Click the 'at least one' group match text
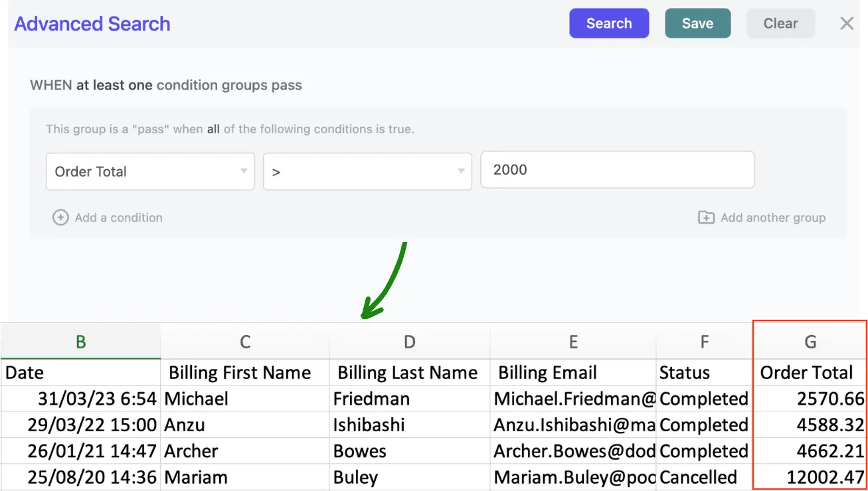 click(114, 85)
